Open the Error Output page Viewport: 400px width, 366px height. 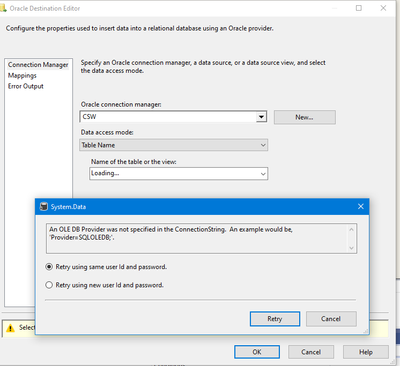coord(26,86)
